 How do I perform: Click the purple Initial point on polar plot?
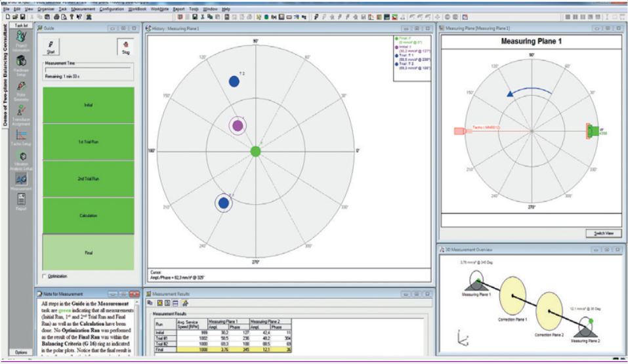click(x=238, y=126)
